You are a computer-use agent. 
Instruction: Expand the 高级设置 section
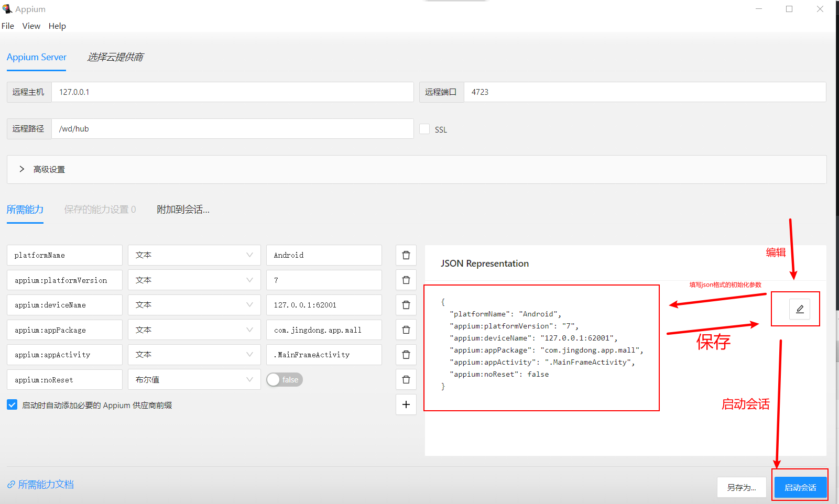(x=417, y=169)
